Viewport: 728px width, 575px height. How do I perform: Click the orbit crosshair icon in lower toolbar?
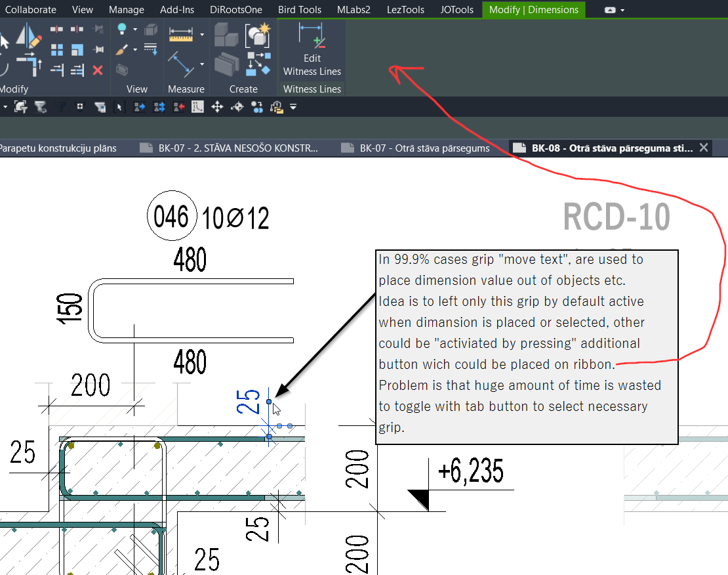pos(237,108)
